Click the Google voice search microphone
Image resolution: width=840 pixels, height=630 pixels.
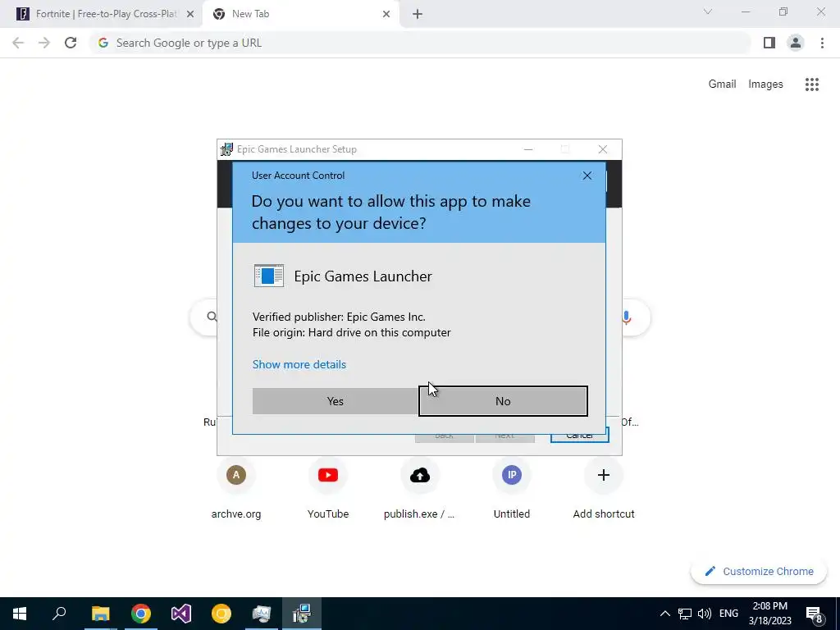point(626,317)
